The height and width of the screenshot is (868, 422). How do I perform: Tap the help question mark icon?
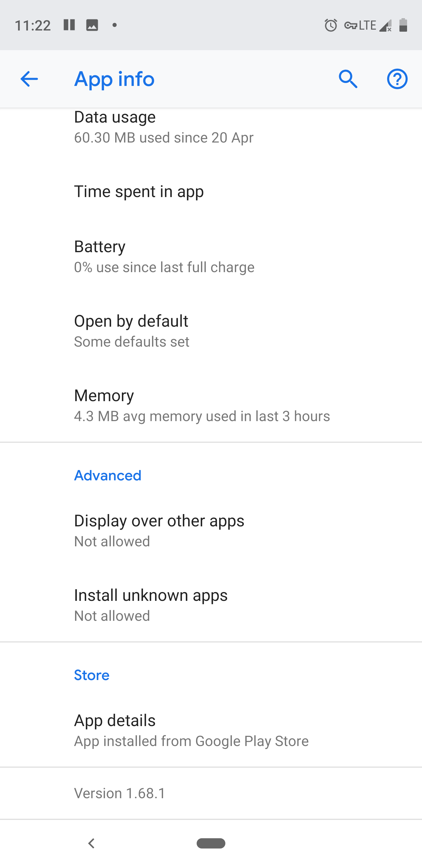click(x=397, y=79)
